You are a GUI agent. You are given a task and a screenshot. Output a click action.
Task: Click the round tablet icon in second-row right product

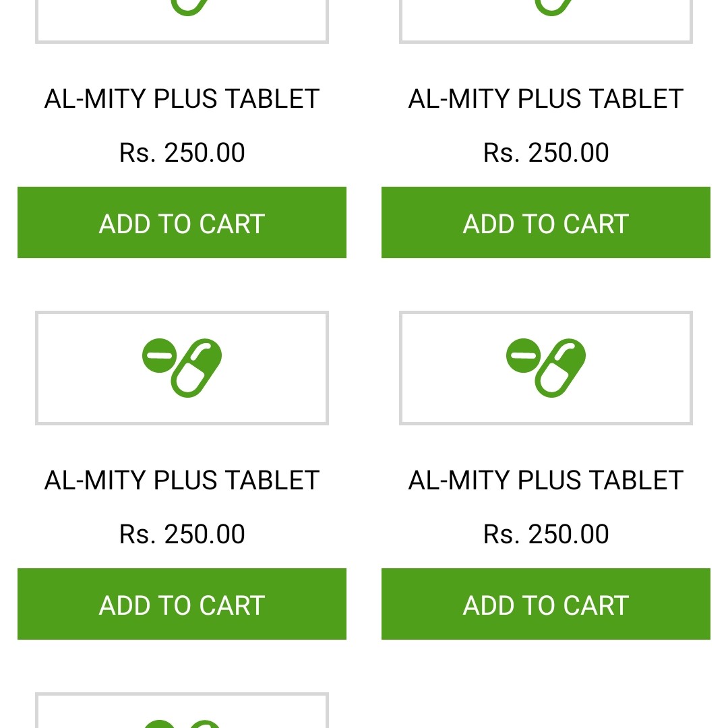524,355
